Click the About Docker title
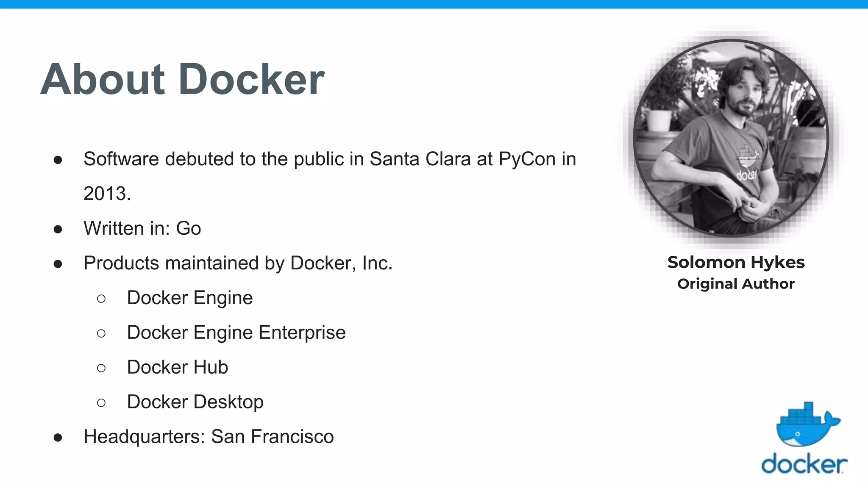The image size is (868, 488). [183, 79]
